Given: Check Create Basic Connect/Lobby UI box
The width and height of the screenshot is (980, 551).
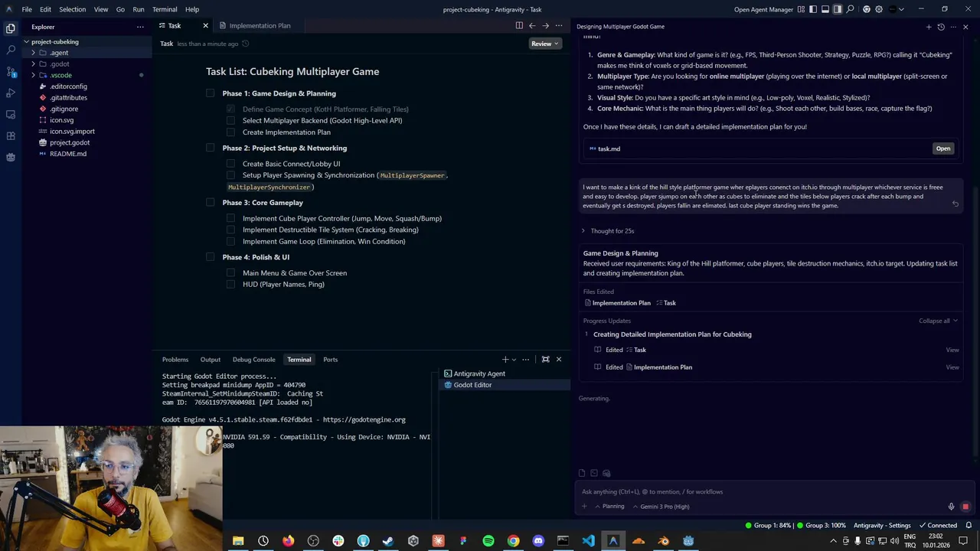Looking at the screenshot, I should 230,164.
